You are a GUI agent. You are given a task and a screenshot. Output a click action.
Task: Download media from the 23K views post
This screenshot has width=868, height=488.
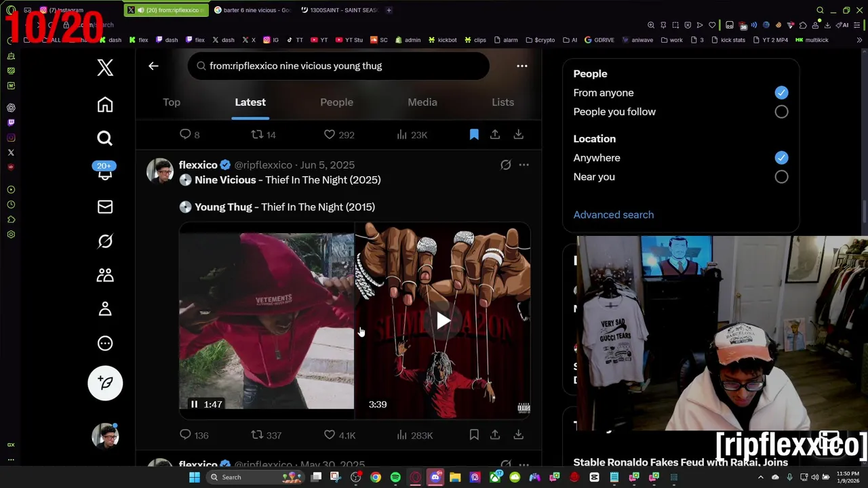[x=518, y=134]
